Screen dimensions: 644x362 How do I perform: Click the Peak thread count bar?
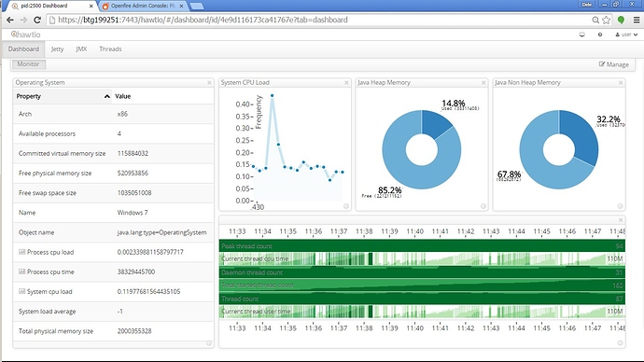click(422, 246)
